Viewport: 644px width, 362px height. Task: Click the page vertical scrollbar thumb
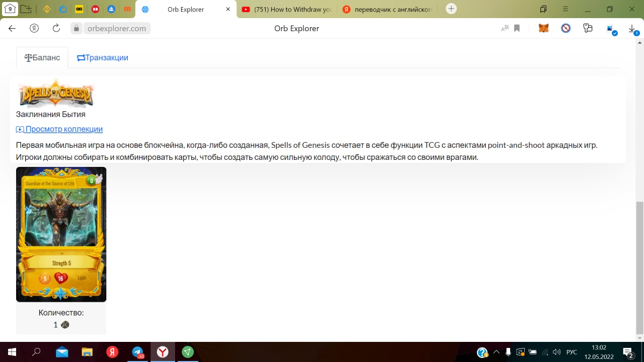pos(639,267)
